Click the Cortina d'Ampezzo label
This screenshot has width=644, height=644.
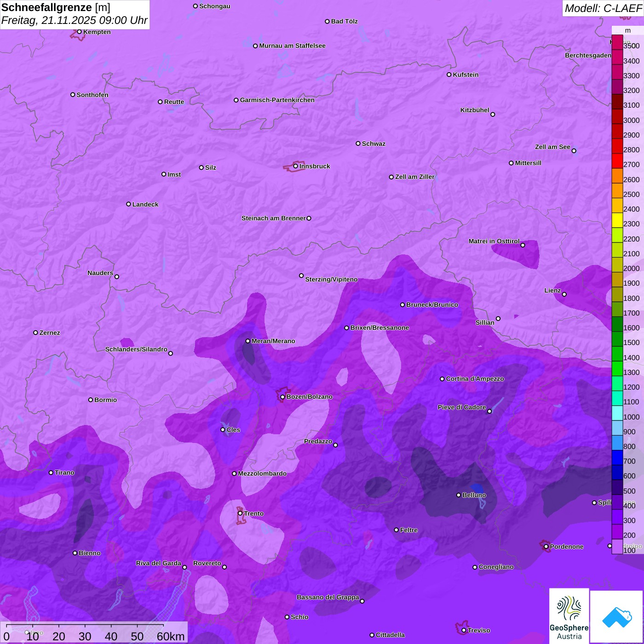pyautogui.click(x=475, y=379)
